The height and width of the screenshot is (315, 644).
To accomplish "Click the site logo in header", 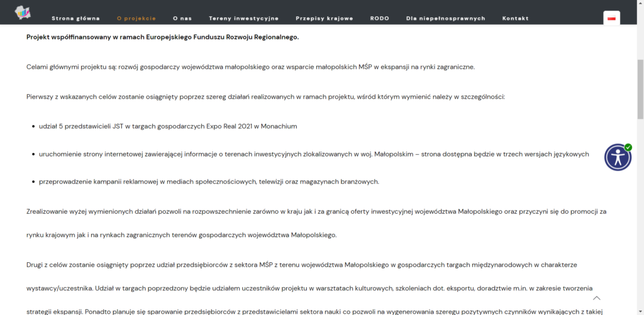I will pos(23,12).
